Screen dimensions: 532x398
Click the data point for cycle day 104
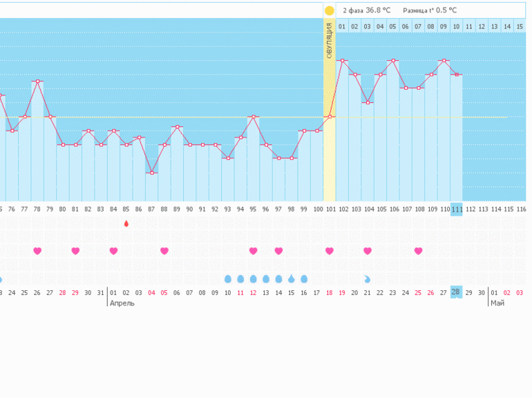coord(368,102)
